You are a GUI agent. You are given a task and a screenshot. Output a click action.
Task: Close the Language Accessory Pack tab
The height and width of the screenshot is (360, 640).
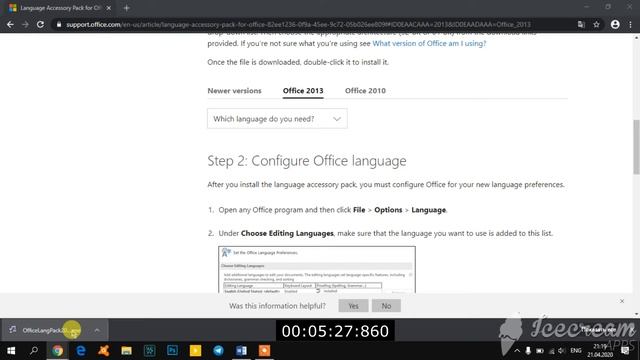click(109, 8)
